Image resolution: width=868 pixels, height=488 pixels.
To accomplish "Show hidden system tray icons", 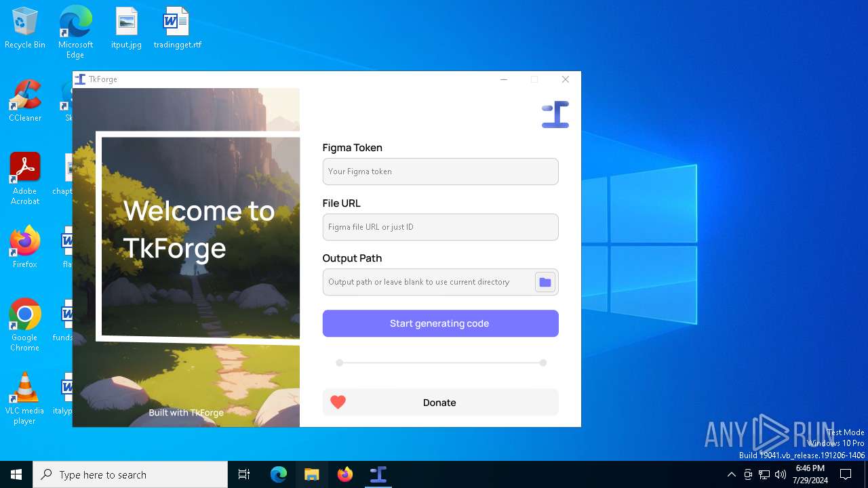I will click(x=731, y=474).
